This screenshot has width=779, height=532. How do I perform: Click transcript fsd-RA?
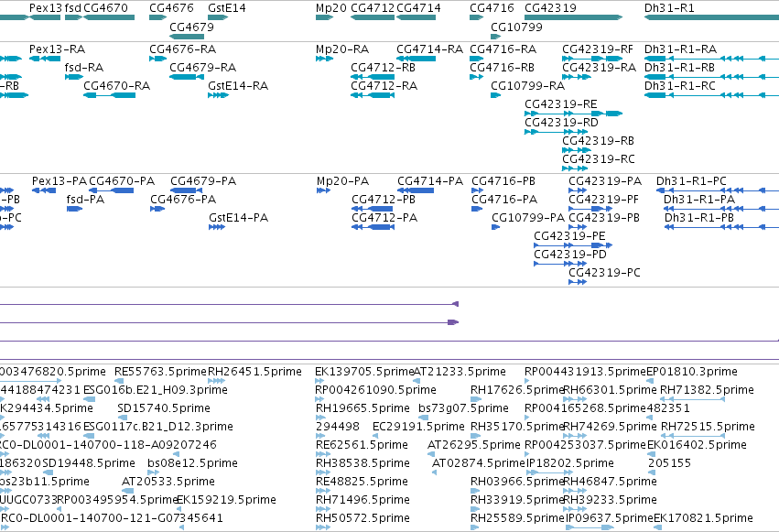click(74, 77)
